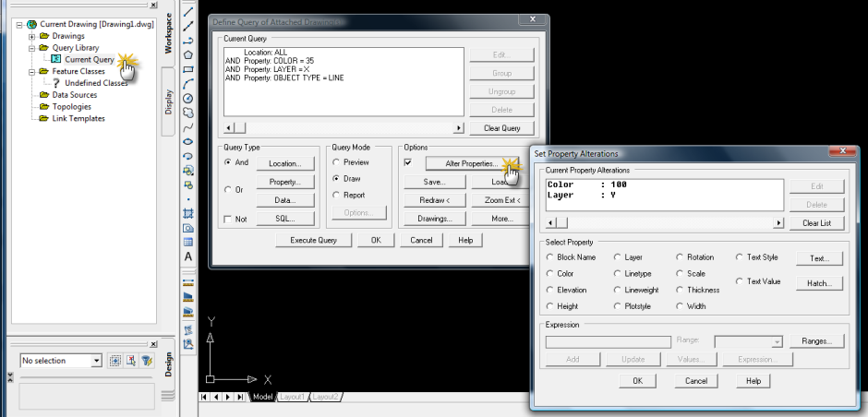The height and width of the screenshot is (417, 868).
Task: Select the Region tool
Action: tap(188, 228)
